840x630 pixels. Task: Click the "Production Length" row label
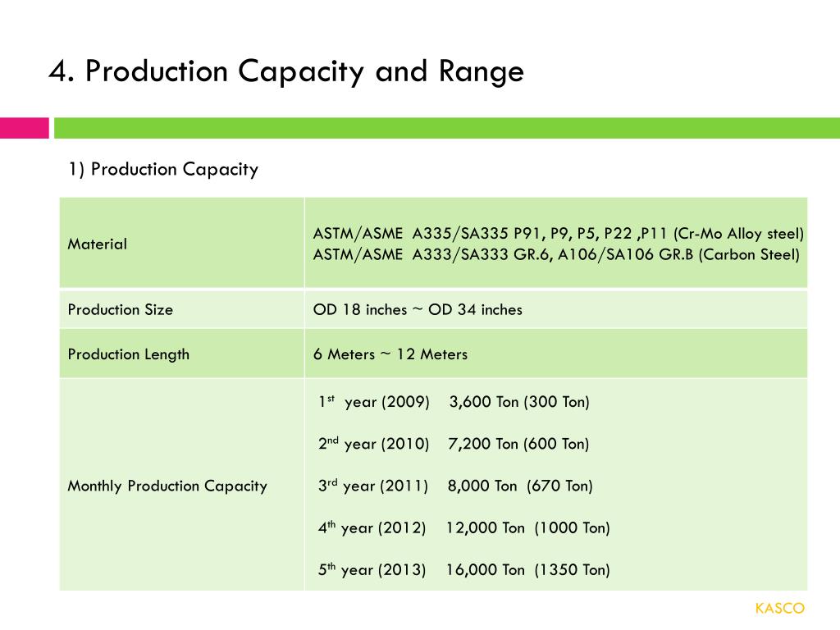129,354
